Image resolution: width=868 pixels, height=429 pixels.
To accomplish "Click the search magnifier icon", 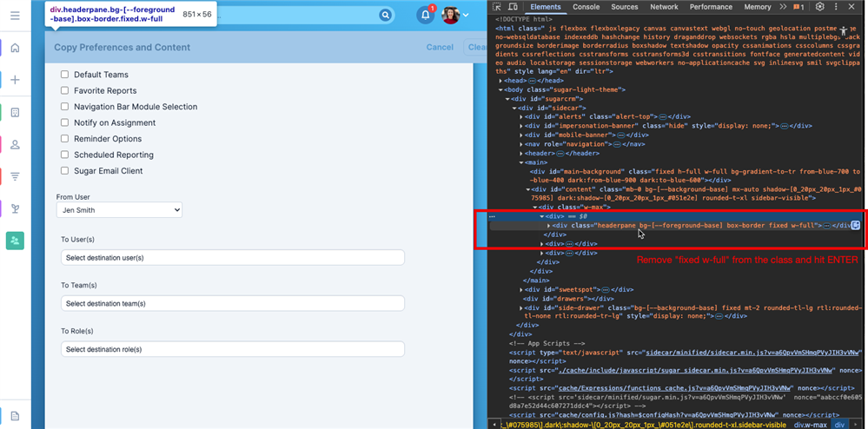I will 385,16.
